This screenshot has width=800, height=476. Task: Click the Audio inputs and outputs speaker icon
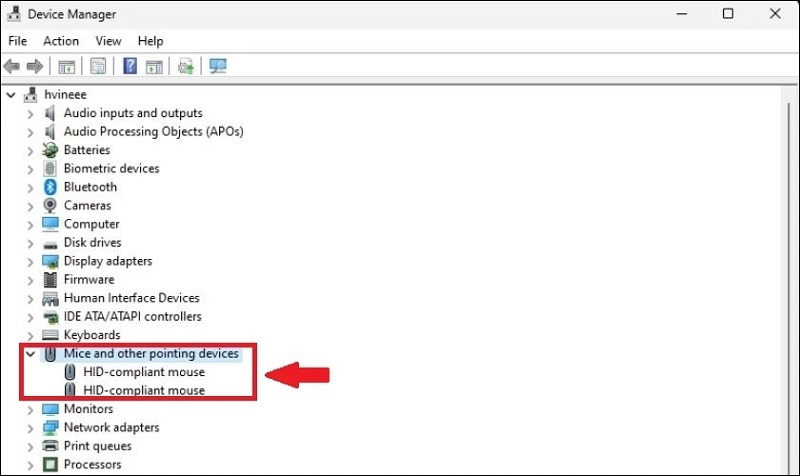49,113
